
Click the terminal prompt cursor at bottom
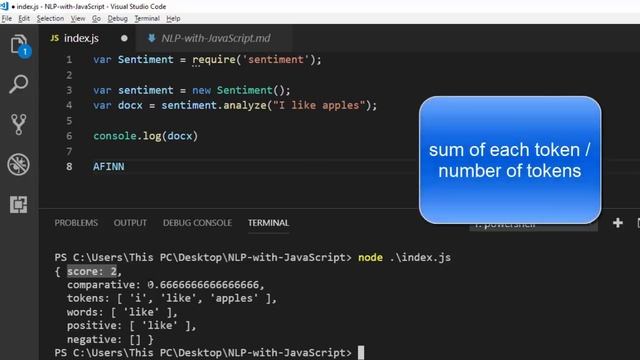pyautogui.click(x=361, y=353)
